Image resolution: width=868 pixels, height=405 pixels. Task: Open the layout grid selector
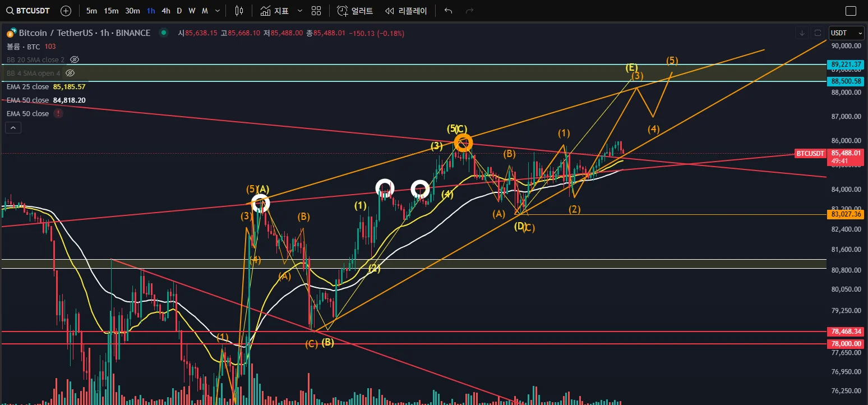tap(316, 11)
